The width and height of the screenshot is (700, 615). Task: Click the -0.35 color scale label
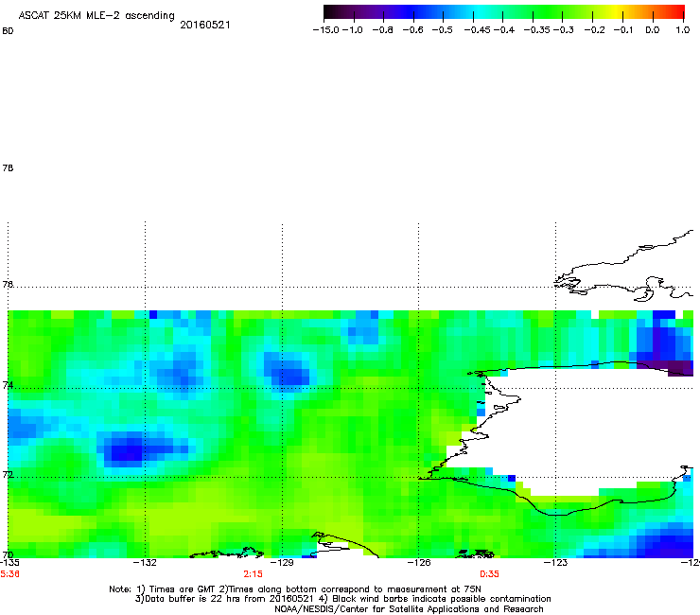point(537,30)
